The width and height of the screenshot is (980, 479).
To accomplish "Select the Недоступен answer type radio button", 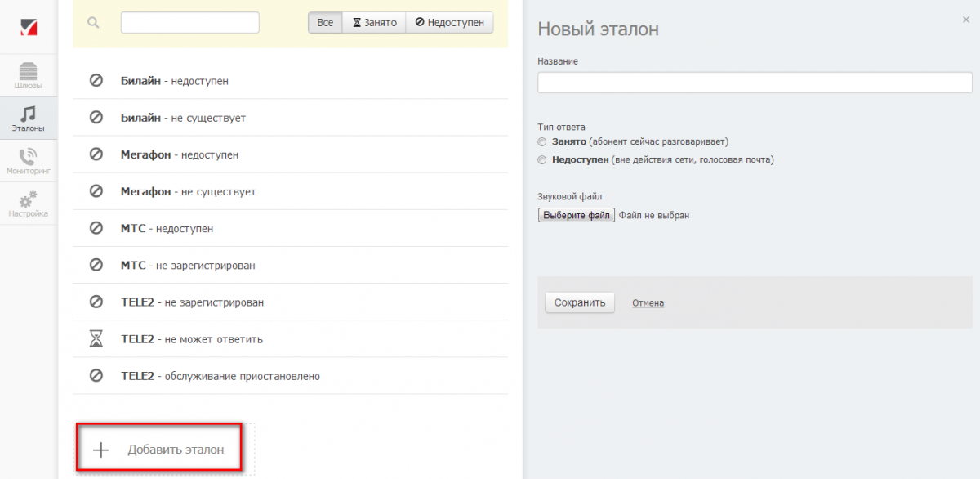I will pyautogui.click(x=542, y=160).
